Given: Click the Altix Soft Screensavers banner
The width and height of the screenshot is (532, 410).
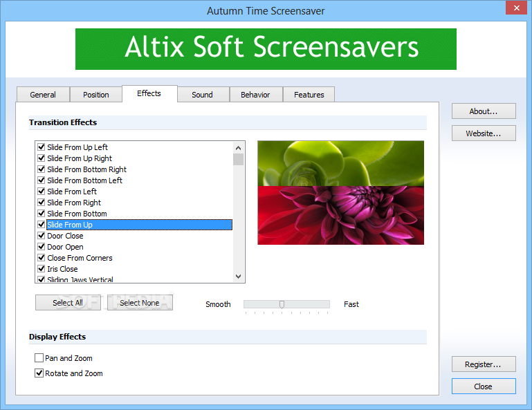Looking at the screenshot, I should [266, 49].
